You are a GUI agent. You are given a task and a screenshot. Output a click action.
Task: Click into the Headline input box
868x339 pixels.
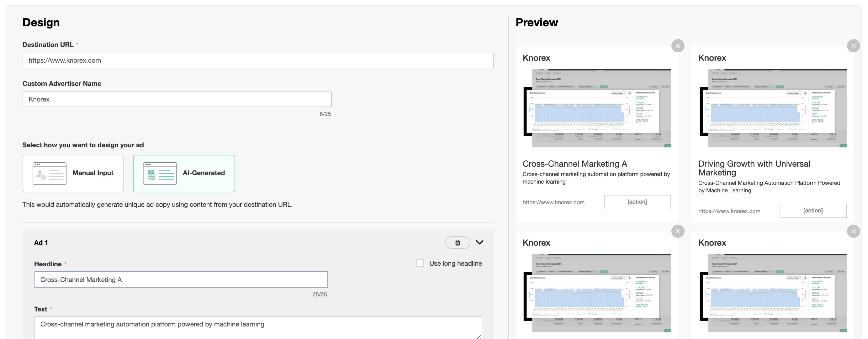(x=181, y=279)
